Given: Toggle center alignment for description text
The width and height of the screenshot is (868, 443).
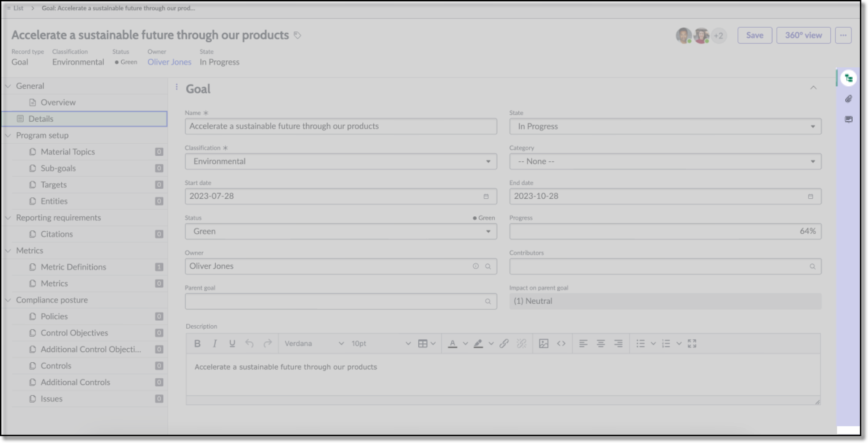Looking at the screenshot, I should 601,343.
